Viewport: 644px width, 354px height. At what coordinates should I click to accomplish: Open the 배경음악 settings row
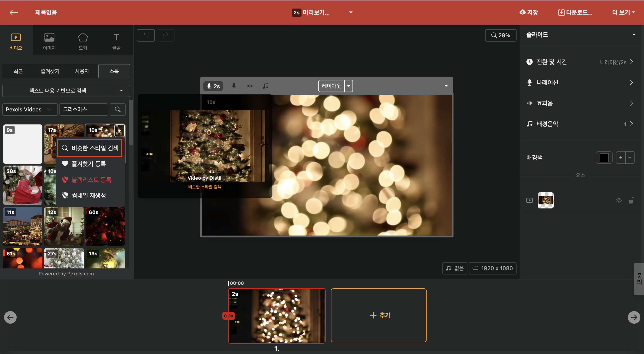click(x=580, y=124)
